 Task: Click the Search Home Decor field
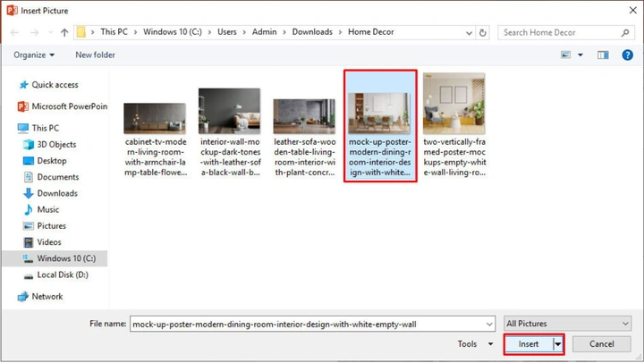click(x=560, y=32)
